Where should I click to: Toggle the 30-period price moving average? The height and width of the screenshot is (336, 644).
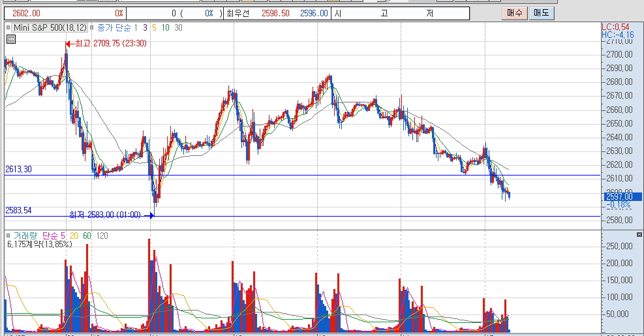pos(179,27)
